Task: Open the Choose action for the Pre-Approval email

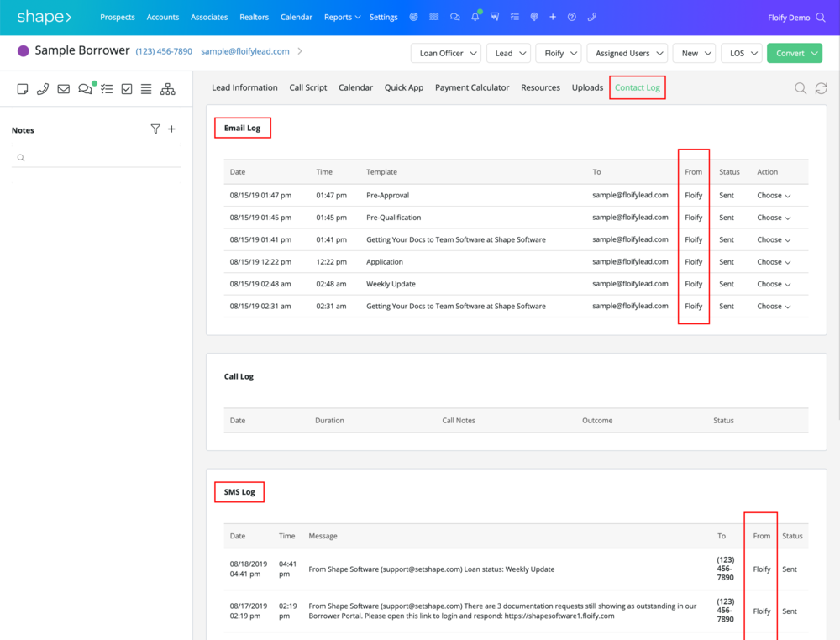Action: coord(774,196)
